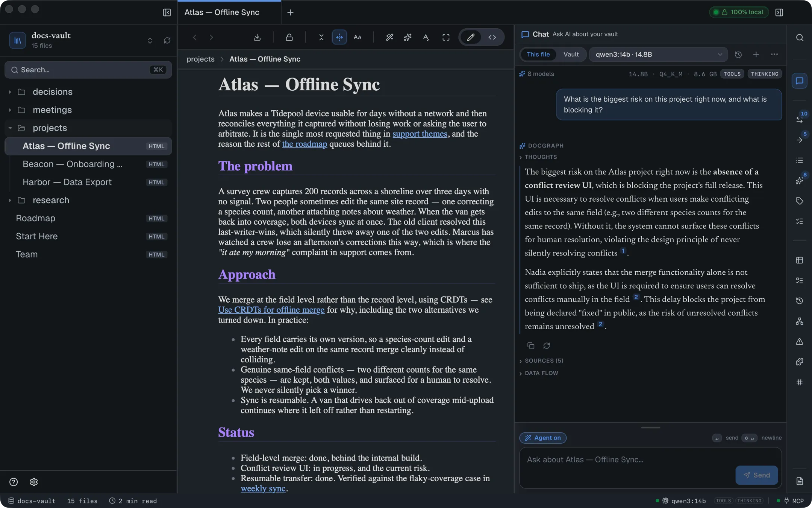Viewport: 812px width, 508px height.
Task: Click the Send button
Action: (757, 475)
